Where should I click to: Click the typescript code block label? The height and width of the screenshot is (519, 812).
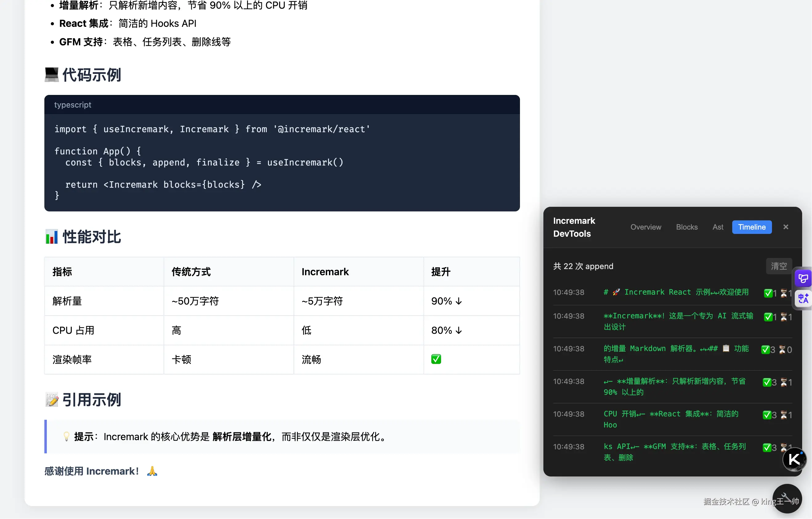click(x=72, y=105)
